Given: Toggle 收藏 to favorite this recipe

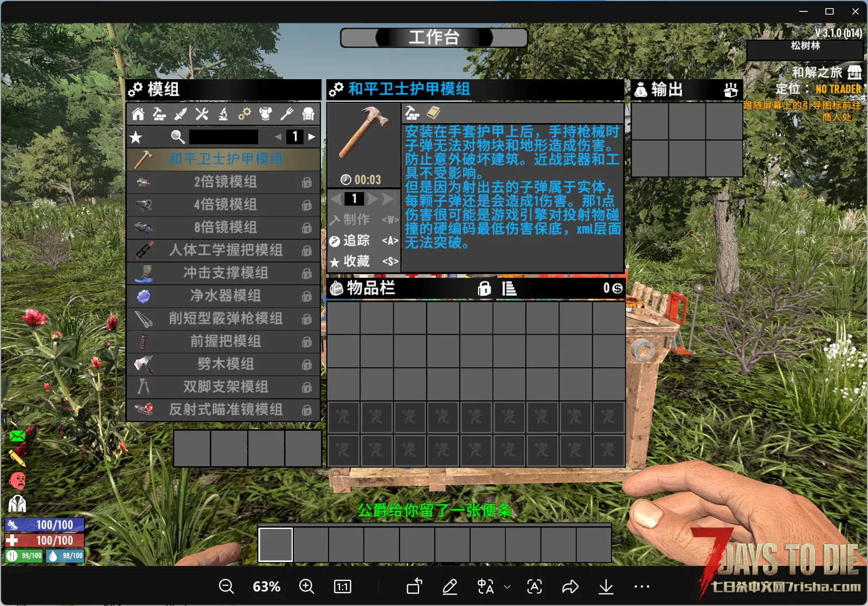Looking at the screenshot, I should [364, 261].
